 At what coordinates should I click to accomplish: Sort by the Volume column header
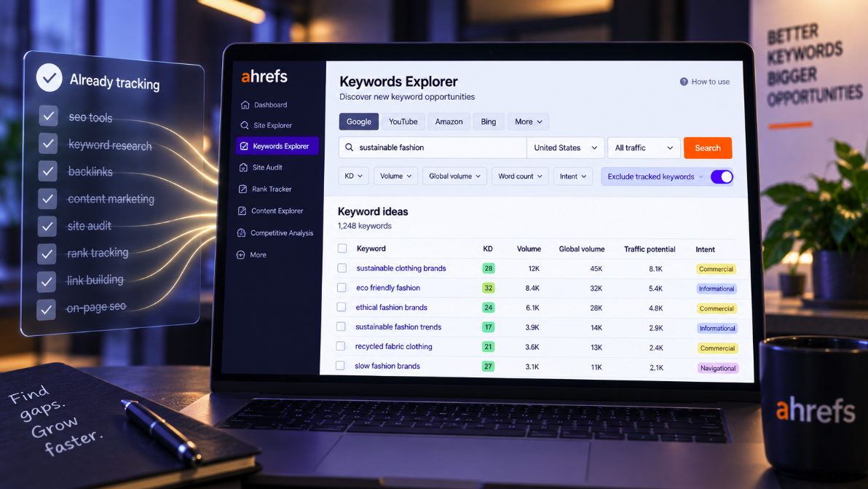click(529, 249)
